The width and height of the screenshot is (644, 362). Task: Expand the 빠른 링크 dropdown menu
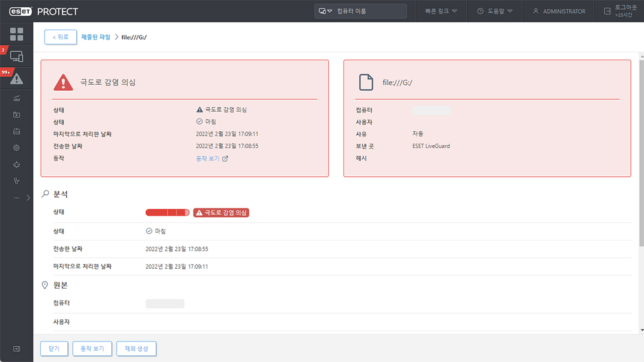(x=441, y=11)
